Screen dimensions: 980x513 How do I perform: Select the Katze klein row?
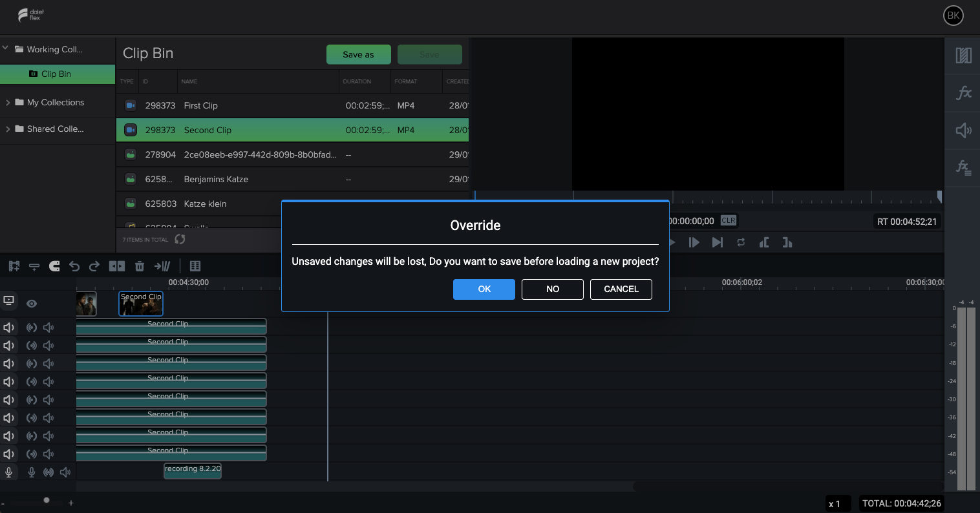point(292,204)
